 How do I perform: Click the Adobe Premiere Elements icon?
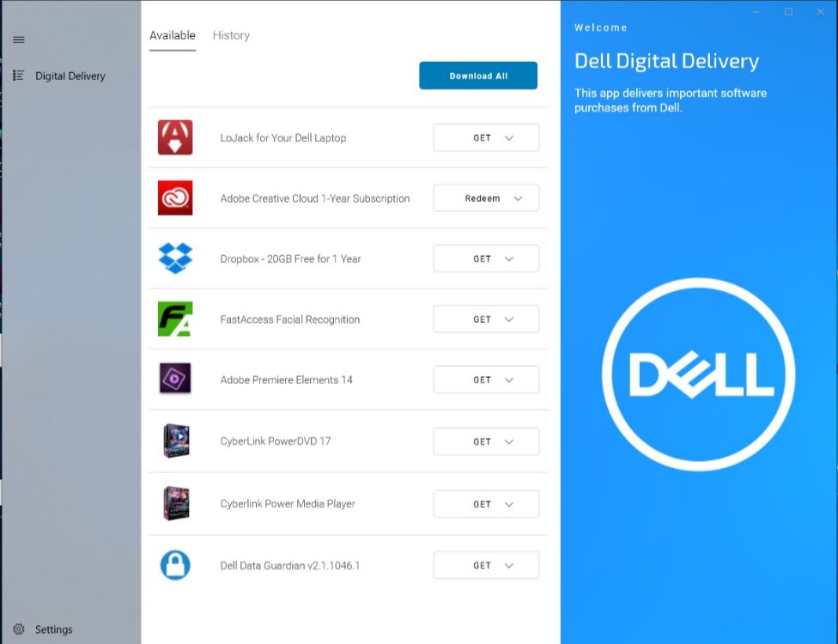point(175,379)
